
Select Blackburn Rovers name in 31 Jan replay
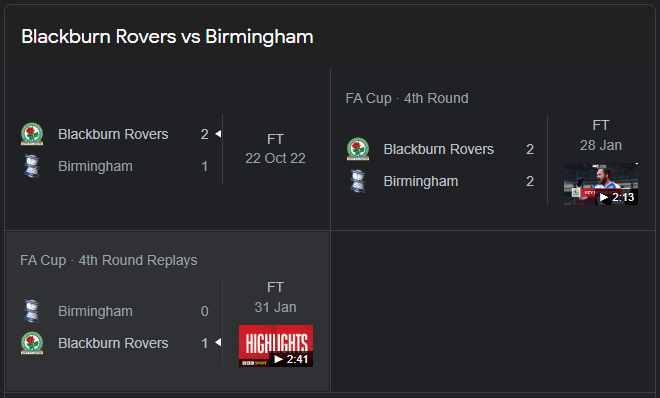(x=113, y=343)
